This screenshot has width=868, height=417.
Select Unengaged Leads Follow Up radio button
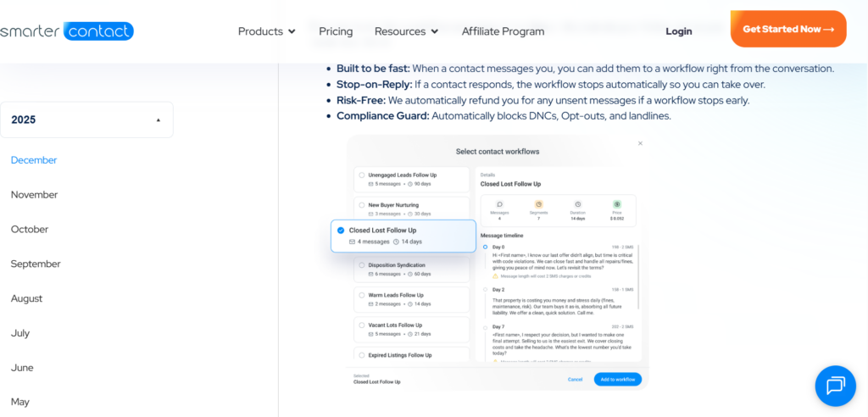[362, 175]
